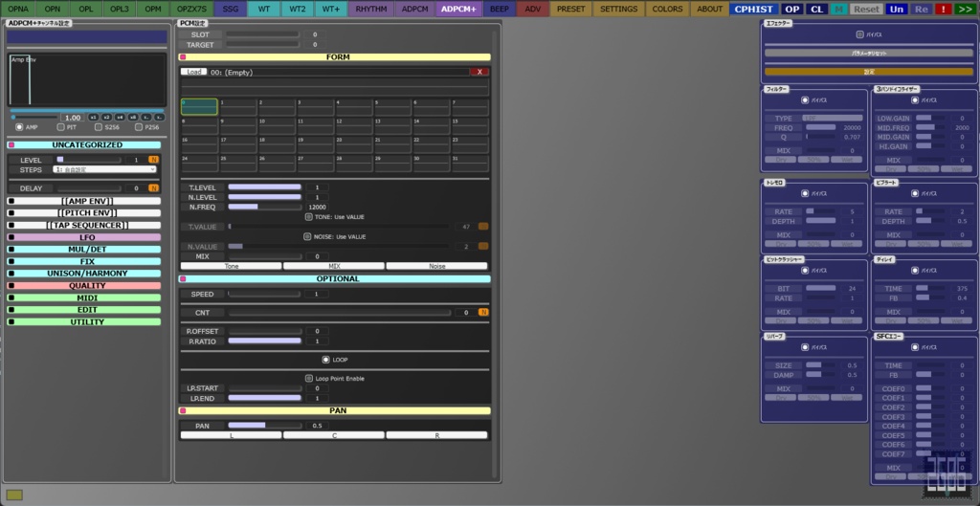The height and width of the screenshot is (506, 980).
Task: Select waveform slot 12 in the FORM grid
Action: click(354, 125)
